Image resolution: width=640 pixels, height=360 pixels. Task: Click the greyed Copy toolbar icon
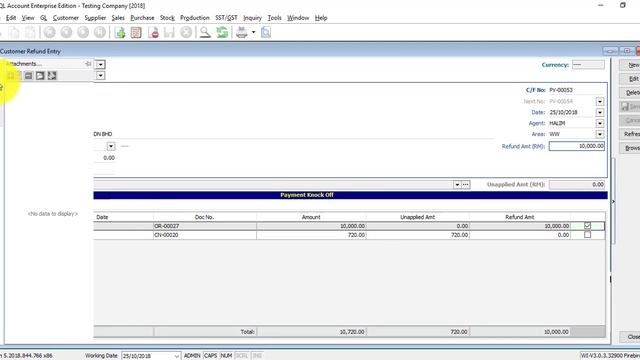[14, 32]
